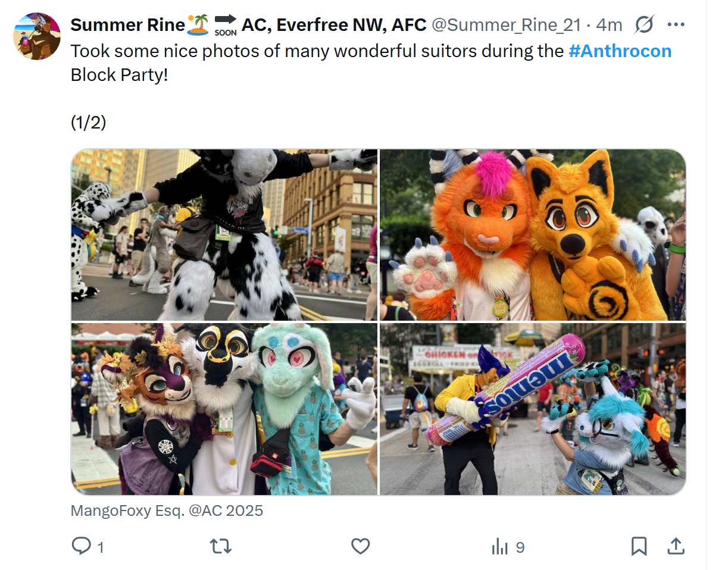This screenshot has height=570, width=728.
Task: Like the post with heart icon
Action: pos(360,546)
